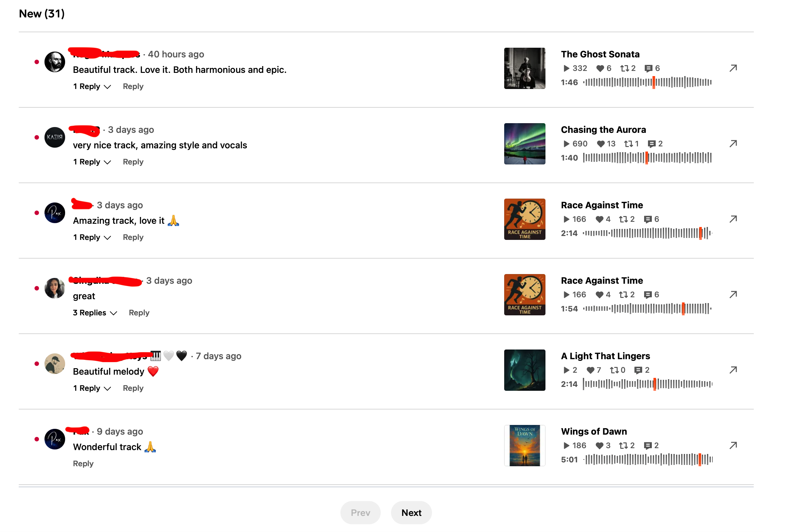Seek in The Ghost Sonata waveform
The width and height of the screenshot is (804, 532).
(x=647, y=83)
